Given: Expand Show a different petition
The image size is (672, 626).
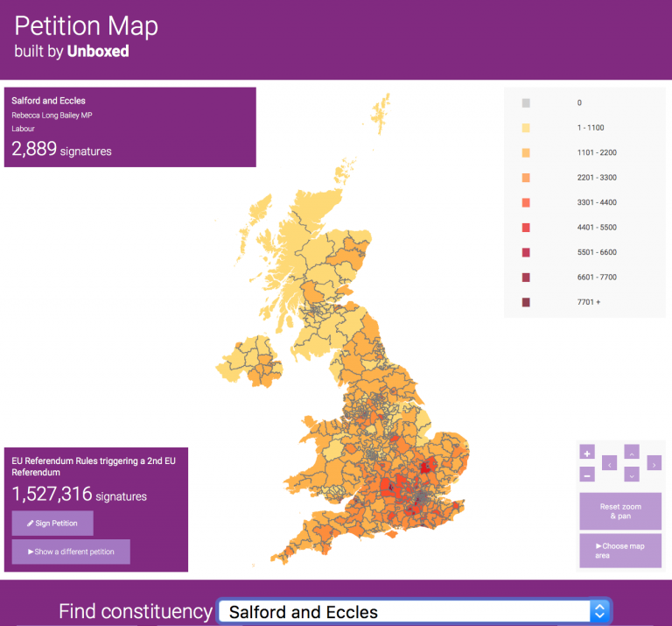Looking at the screenshot, I should (x=71, y=552).
